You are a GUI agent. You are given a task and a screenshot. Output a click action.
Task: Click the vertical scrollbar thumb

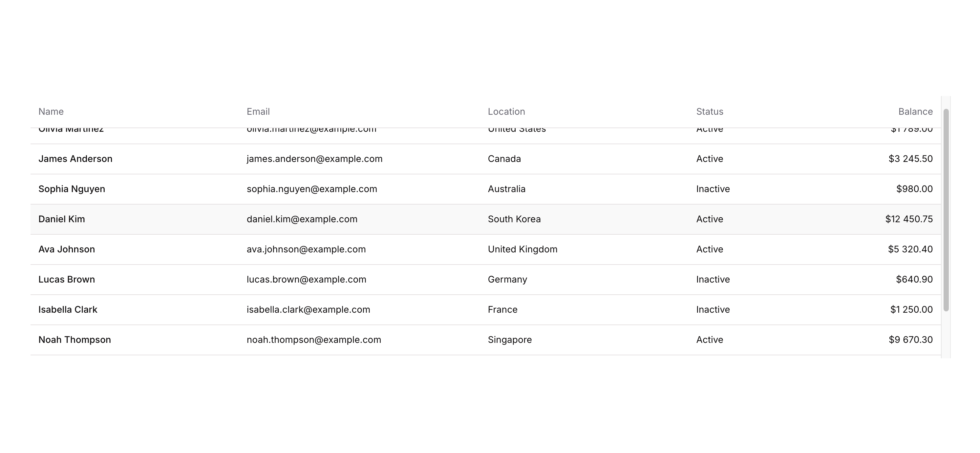[946, 210]
